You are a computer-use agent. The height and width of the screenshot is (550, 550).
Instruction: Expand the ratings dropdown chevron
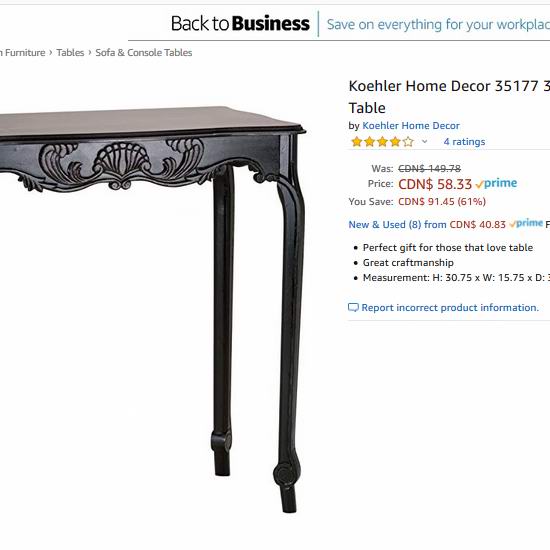tap(424, 142)
